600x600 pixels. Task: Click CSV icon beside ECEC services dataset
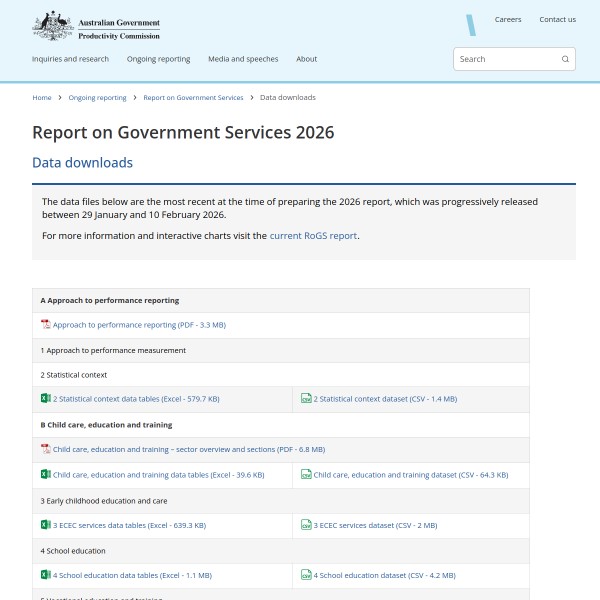coord(306,524)
